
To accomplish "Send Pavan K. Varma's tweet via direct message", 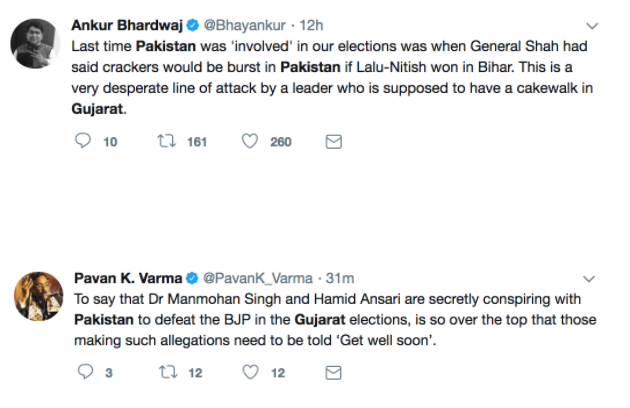I will [334, 373].
